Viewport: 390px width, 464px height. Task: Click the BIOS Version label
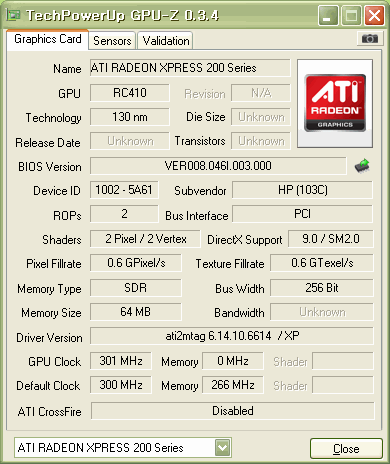tap(50, 167)
